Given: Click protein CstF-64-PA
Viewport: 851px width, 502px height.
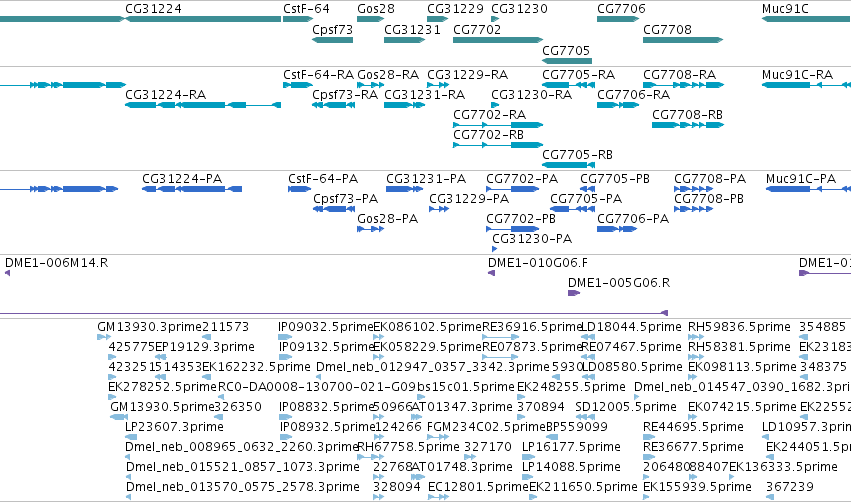Looking at the screenshot, I should 322,179.
